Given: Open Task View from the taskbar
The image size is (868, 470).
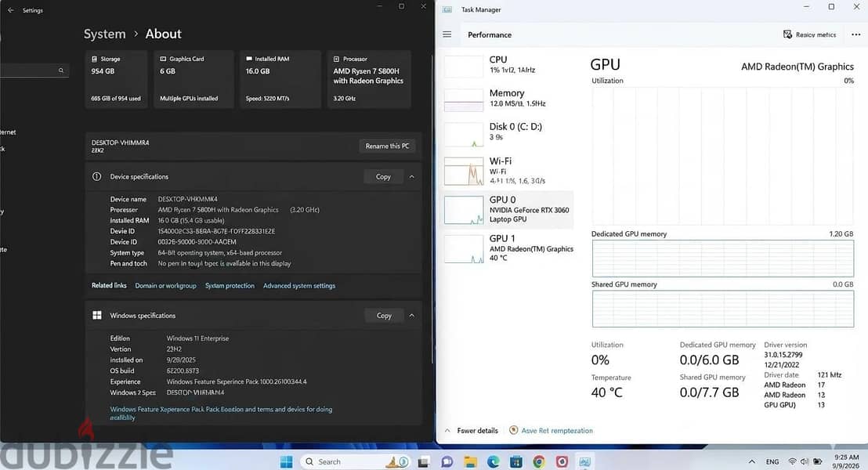Looking at the screenshot, I should (424, 461).
